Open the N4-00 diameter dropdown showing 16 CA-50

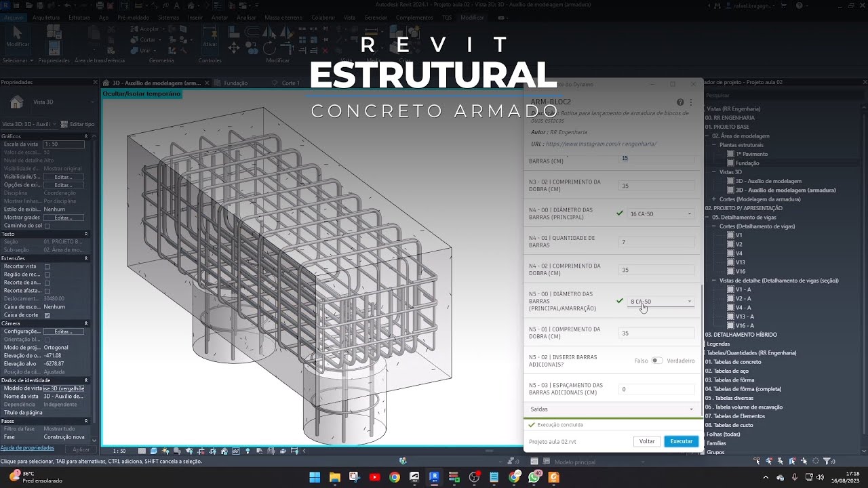pyautogui.click(x=660, y=213)
